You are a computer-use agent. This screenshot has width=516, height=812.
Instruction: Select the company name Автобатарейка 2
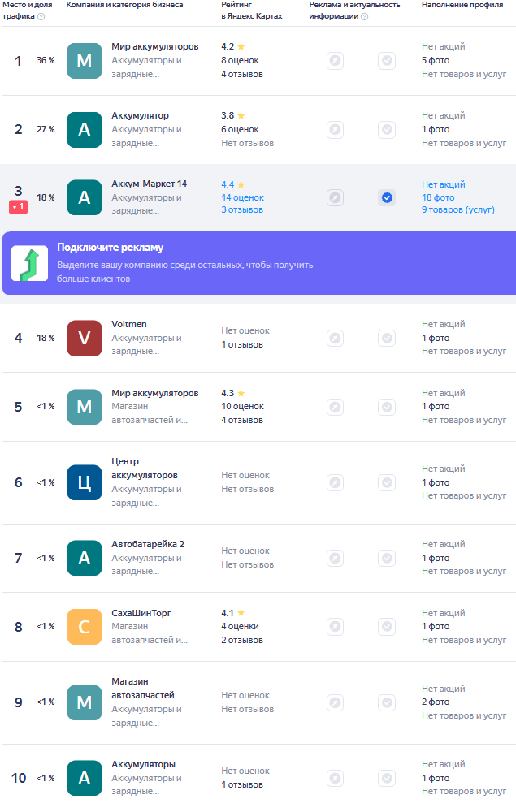tap(148, 544)
